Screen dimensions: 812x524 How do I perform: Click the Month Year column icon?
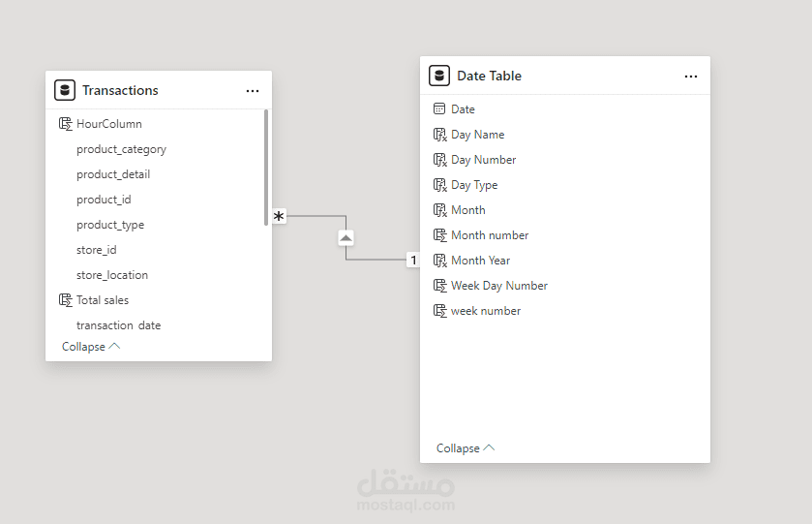click(x=440, y=261)
